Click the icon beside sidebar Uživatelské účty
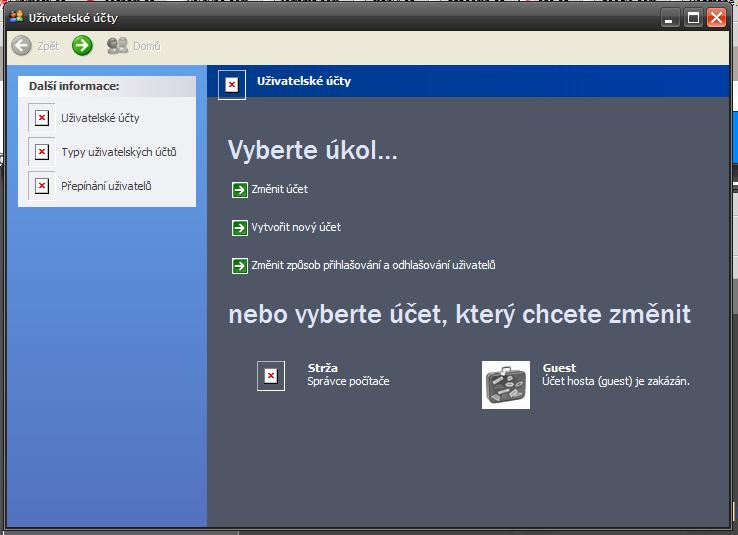This screenshot has height=535, width=738. tap(42, 118)
